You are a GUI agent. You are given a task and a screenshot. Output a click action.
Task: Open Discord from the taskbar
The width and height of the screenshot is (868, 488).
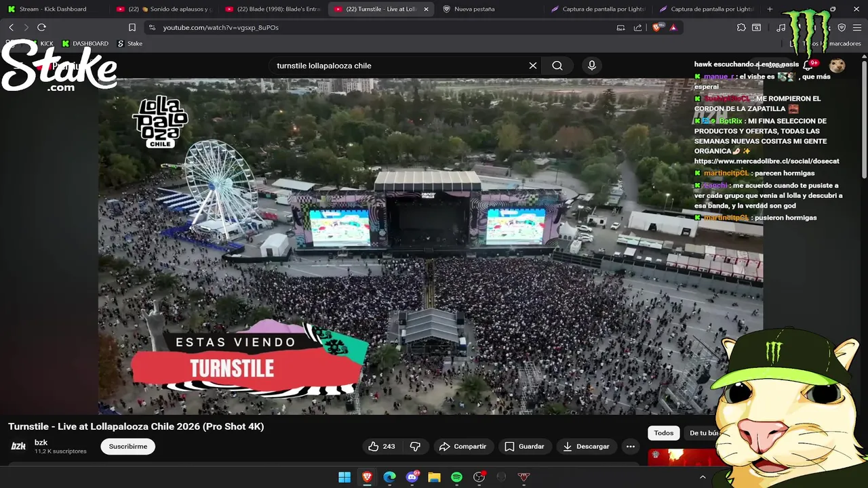pos(412,477)
